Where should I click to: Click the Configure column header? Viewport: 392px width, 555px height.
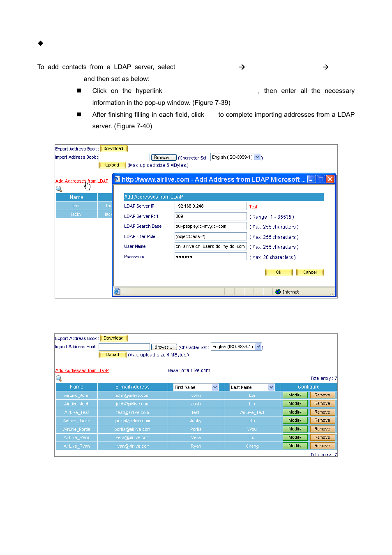click(309, 387)
